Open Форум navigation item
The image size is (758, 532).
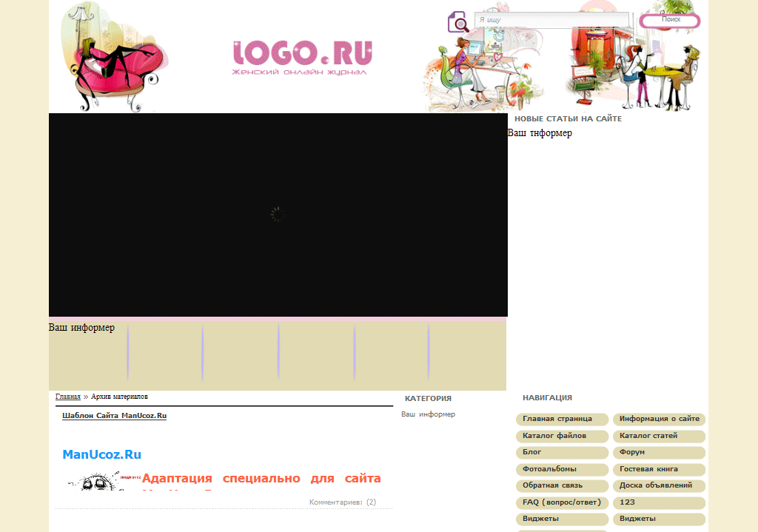click(659, 452)
